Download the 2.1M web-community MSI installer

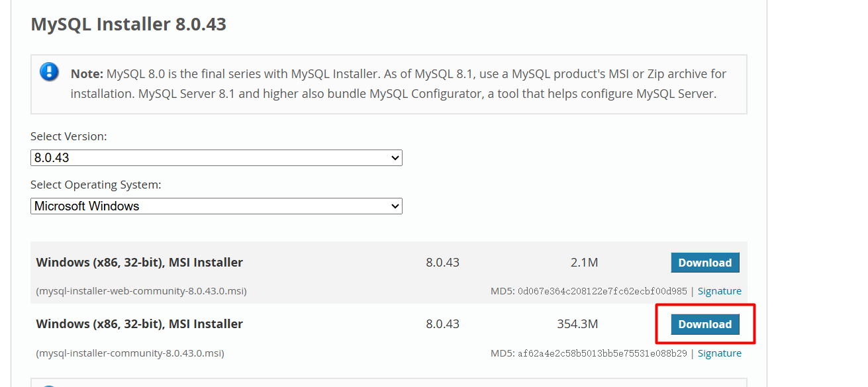pos(704,263)
